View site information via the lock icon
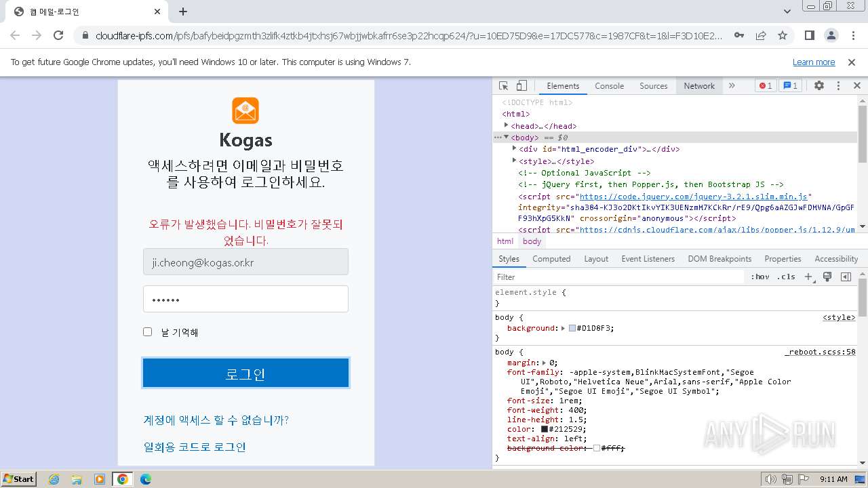Viewport: 868px width, 488px height. pyautogui.click(x=85, y=35)
